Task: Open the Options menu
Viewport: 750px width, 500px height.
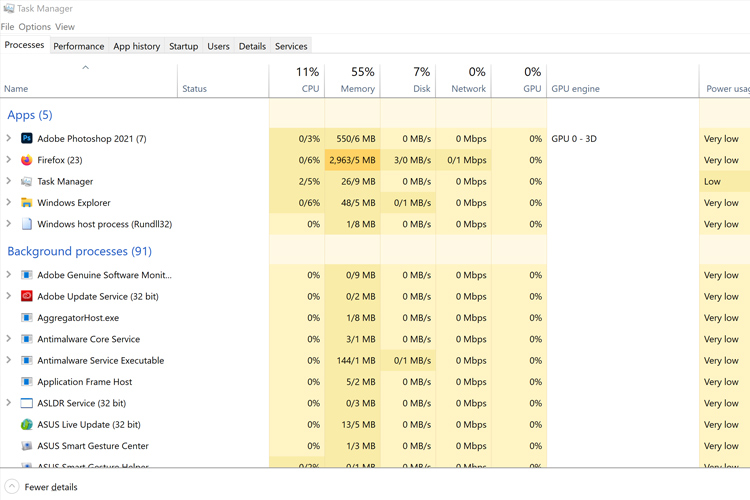Action: [34, 27]
